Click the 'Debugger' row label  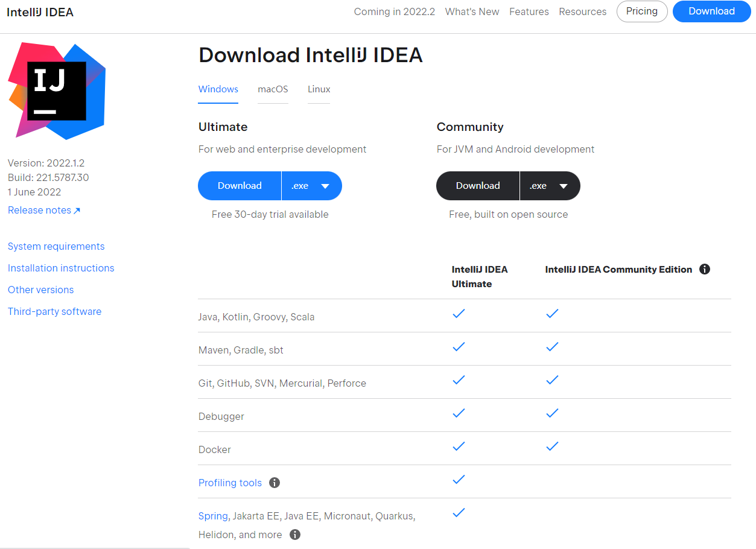[221, 416]
